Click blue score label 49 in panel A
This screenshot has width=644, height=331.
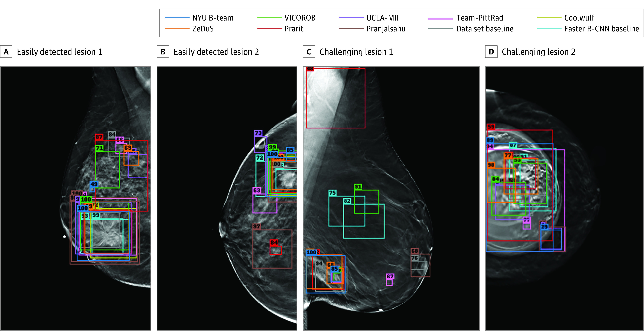tap(94, 184)
